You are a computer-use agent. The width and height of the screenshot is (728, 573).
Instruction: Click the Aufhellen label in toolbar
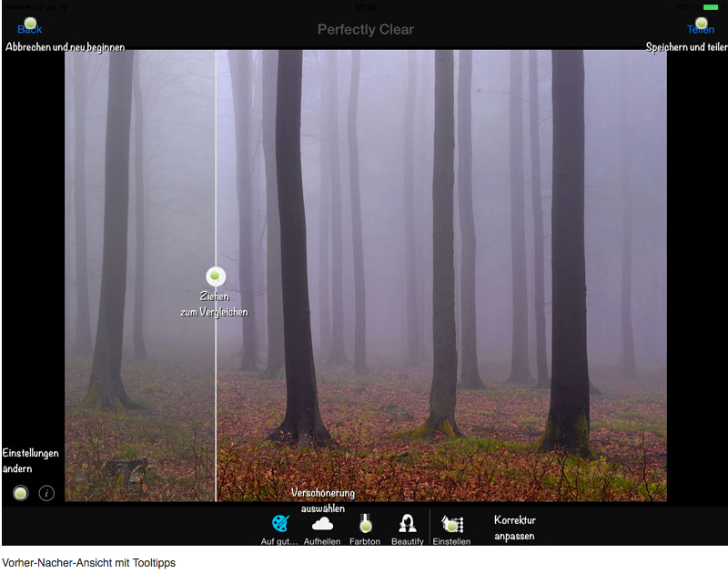click(322, 542)
